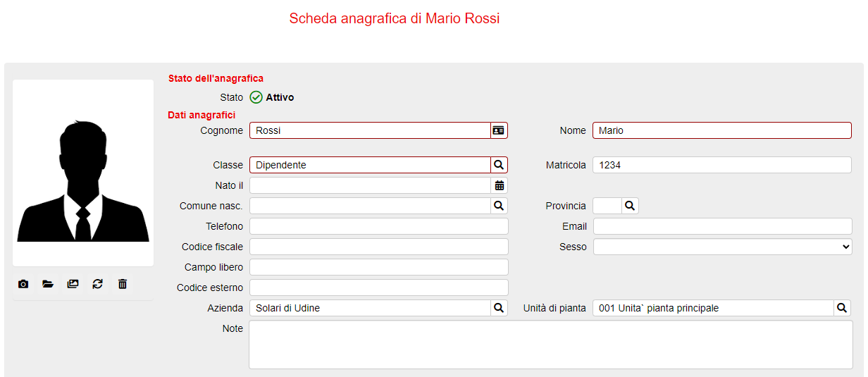
Task: Click inside the Note text area
Action: (551, 345)
